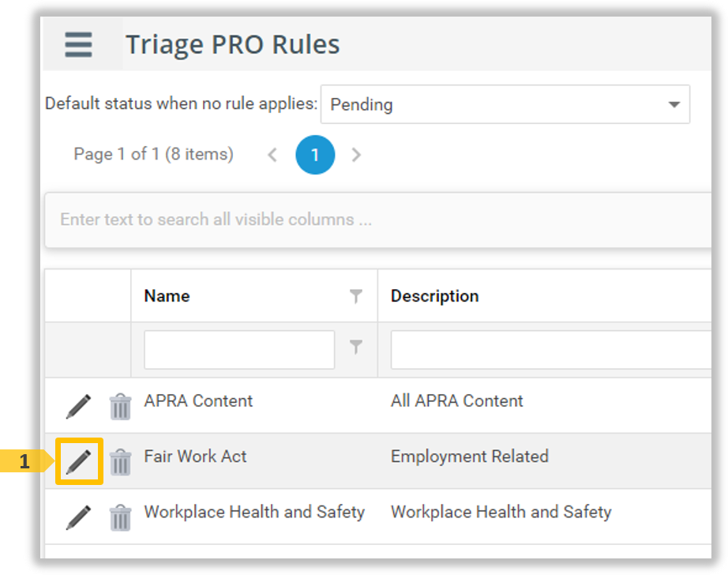Viewport: 728px width, 575px height.
Task: Sort by the Name column header
Action: click(167, 296)
